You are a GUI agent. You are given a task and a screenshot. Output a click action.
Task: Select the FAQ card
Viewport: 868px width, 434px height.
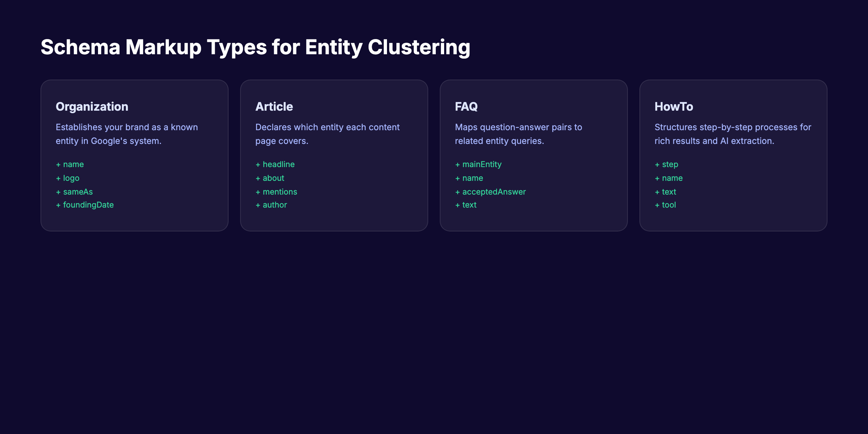pyautogui.click(x=534, y=155)
